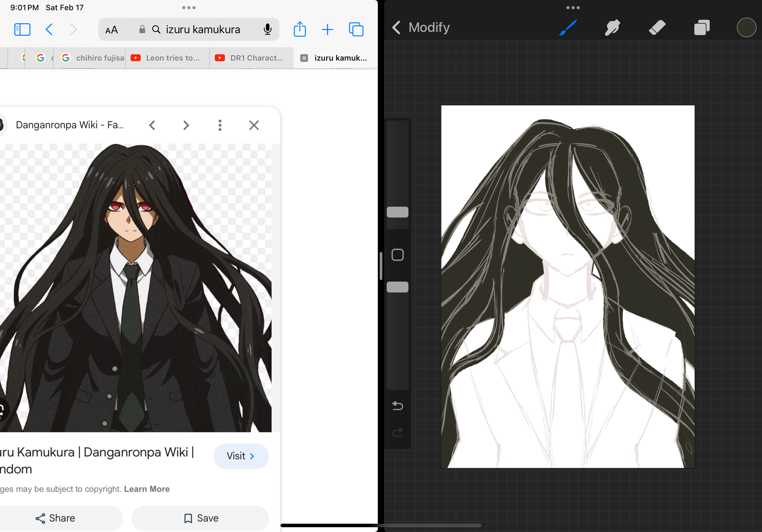Image resolution: width=762 pixels, height=532 pixels.
Task: Open the AA reader options menu
Action: tap(112, 30)
